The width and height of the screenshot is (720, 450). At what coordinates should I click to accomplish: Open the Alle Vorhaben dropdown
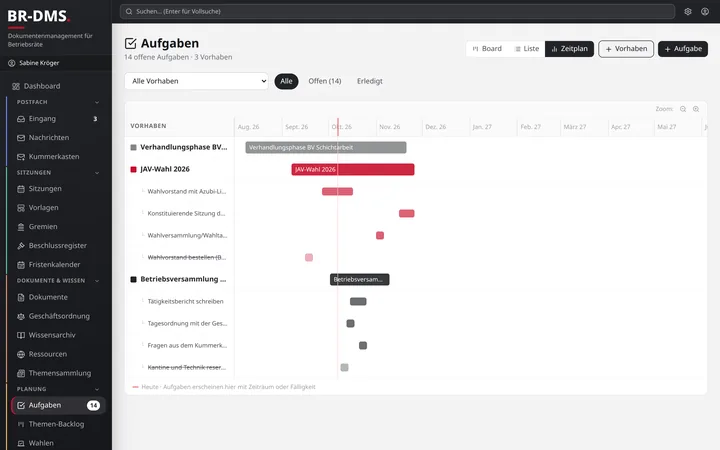tap(197, 81)
